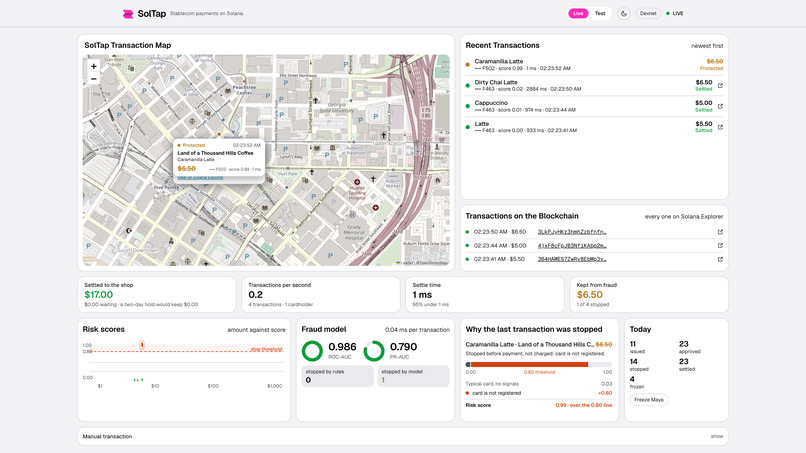Zoom in on the transaction map

click(94, 66)
